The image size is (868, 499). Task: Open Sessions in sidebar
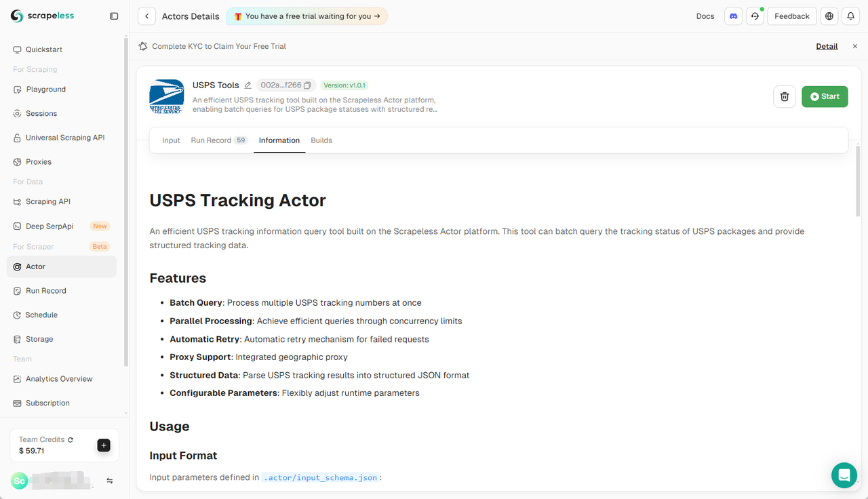62,113
